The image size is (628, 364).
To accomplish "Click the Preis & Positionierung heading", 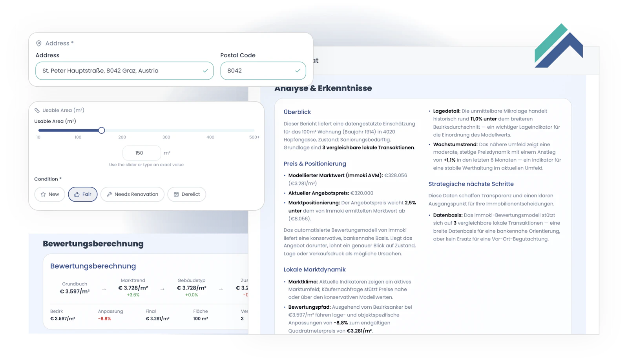I will coord(315,164).
